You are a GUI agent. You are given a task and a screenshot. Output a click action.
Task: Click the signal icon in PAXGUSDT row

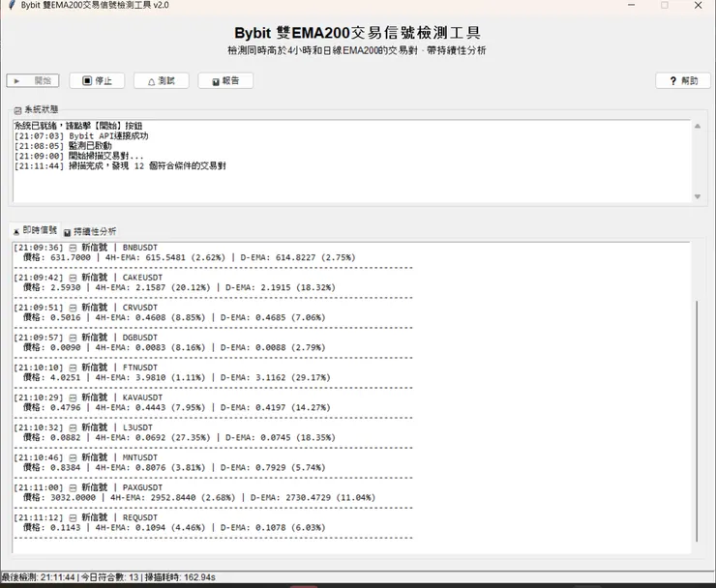[74, 487]
